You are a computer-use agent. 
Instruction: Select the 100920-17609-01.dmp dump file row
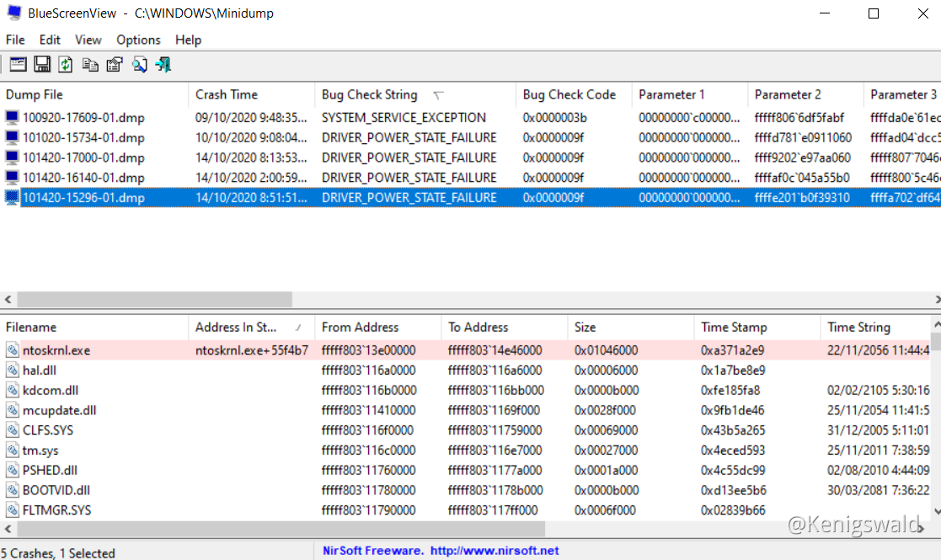point(83,118)
